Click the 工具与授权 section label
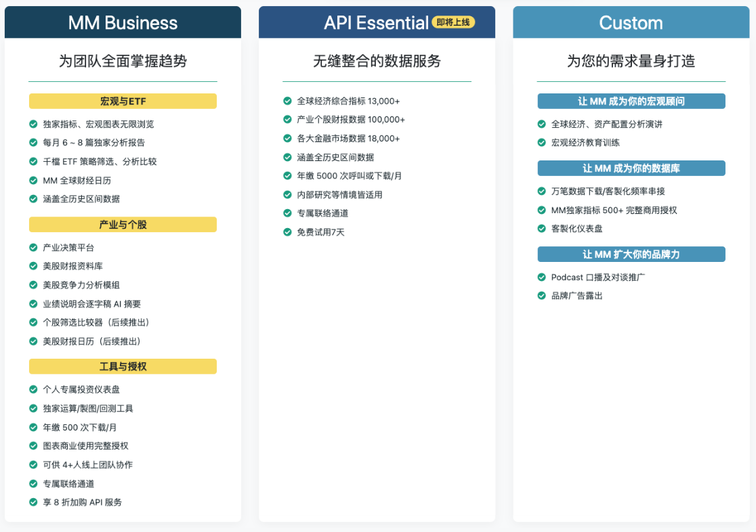This screenshot has width=756, height=532. 123,367
